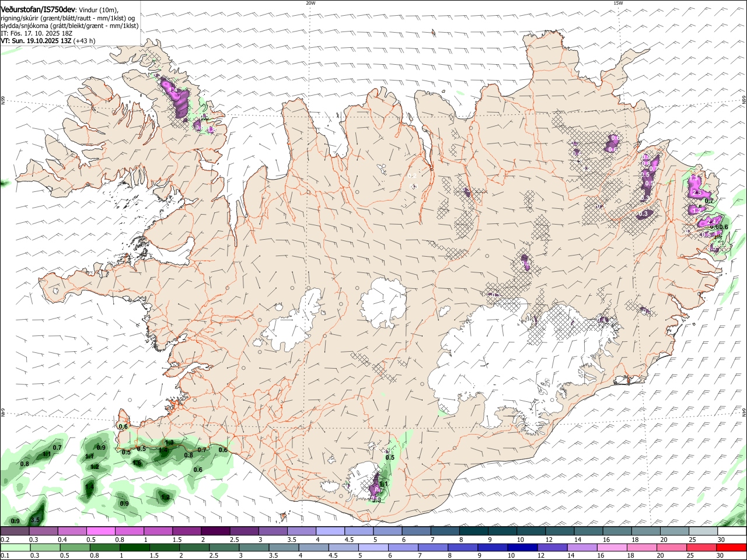Pick the medium green 0.5 swatch in rain scale
747x560 pixels.
click(75, 547)
